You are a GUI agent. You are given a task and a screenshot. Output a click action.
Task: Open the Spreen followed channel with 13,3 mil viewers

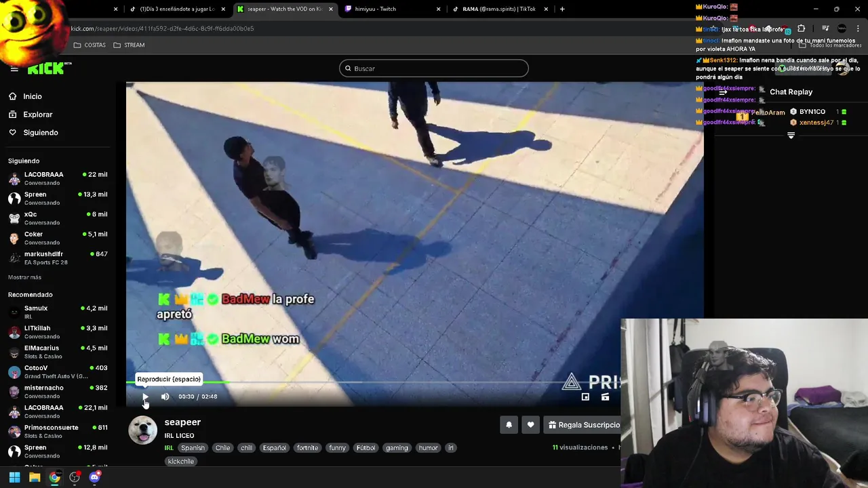pyautogui.click(x=58, y=198)
